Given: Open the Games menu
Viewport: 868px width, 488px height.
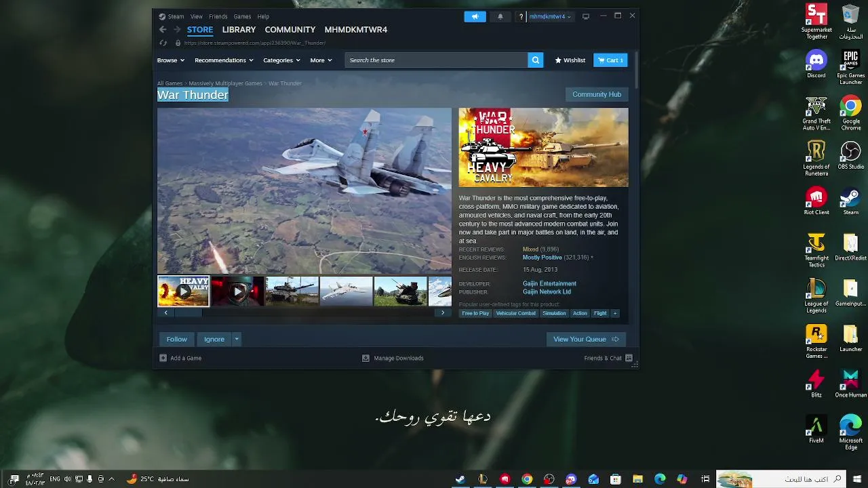Looking at the screenshot, I should point(242,16).
